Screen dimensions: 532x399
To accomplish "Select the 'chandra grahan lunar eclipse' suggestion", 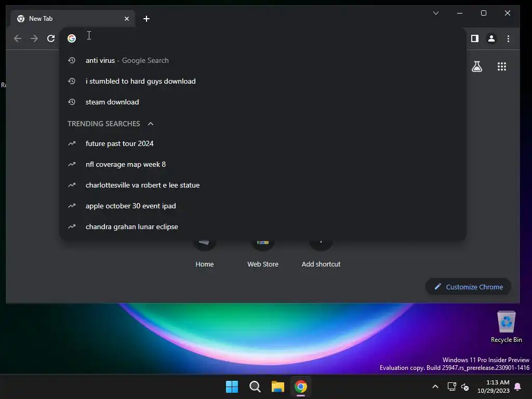I will tap(262, 227).
